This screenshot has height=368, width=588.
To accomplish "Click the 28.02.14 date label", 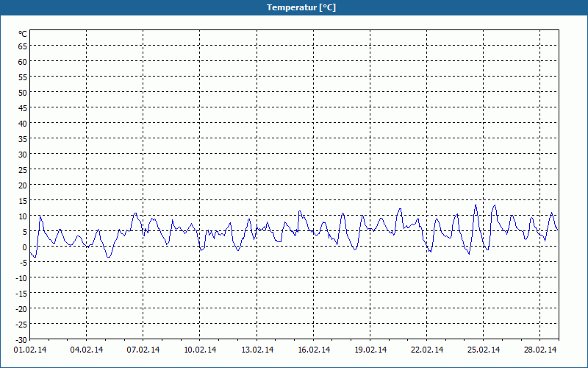I will (540, 350).
